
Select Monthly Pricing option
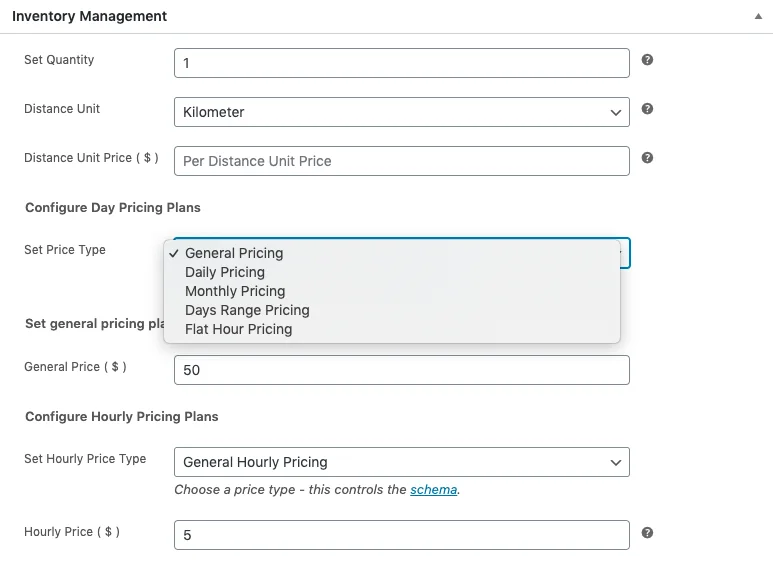tap(235, 291)
